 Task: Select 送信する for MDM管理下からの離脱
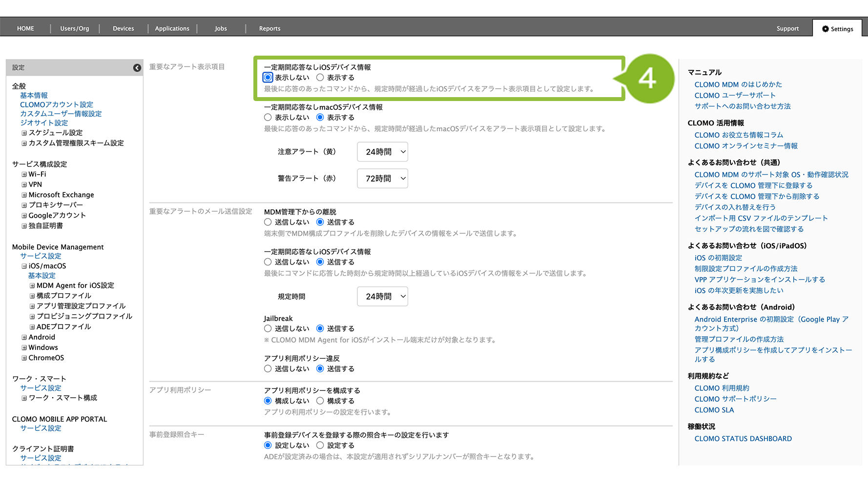320,222
